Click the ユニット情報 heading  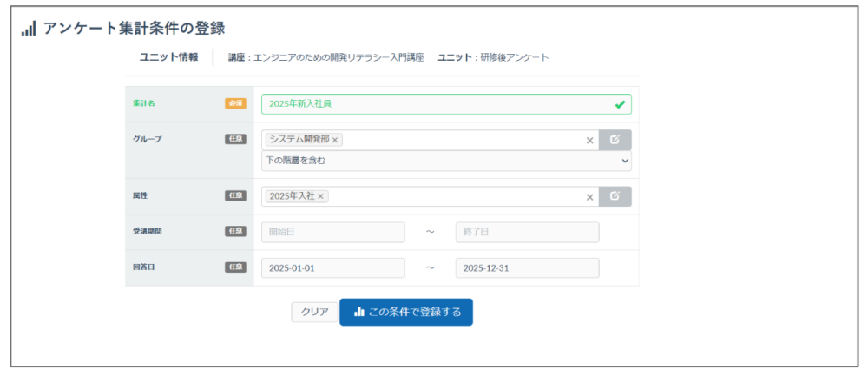coord(168,57)
